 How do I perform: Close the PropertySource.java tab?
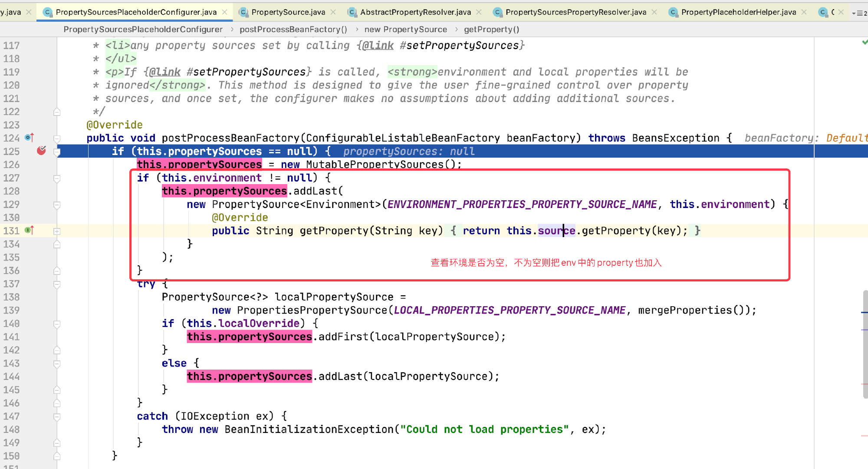[x=333, y=12]
